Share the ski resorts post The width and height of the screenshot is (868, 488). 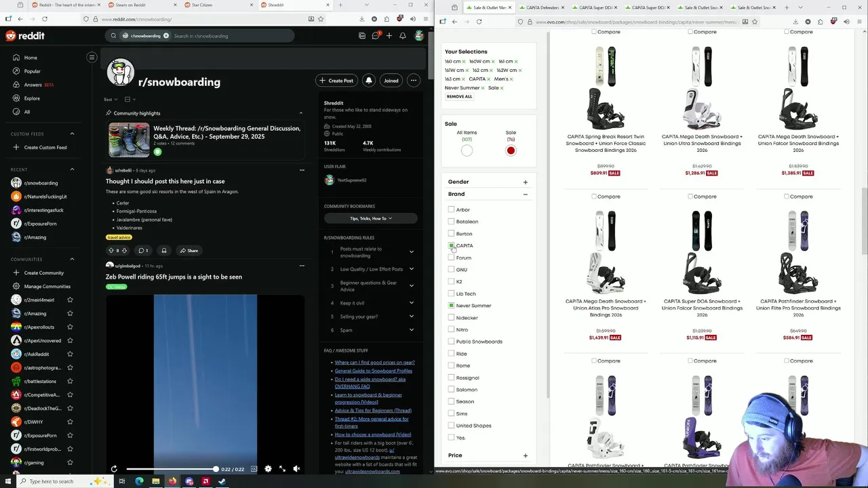tap(189, 251)
